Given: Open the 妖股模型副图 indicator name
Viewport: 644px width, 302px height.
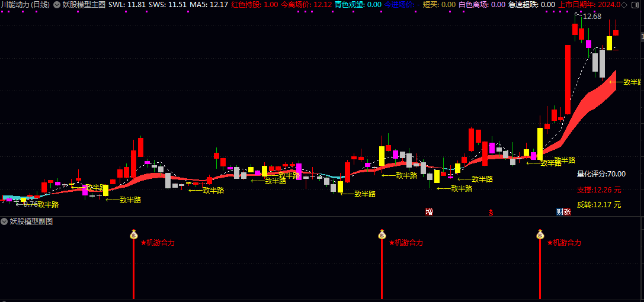Looking at the screenshot, I should (31, 221).
